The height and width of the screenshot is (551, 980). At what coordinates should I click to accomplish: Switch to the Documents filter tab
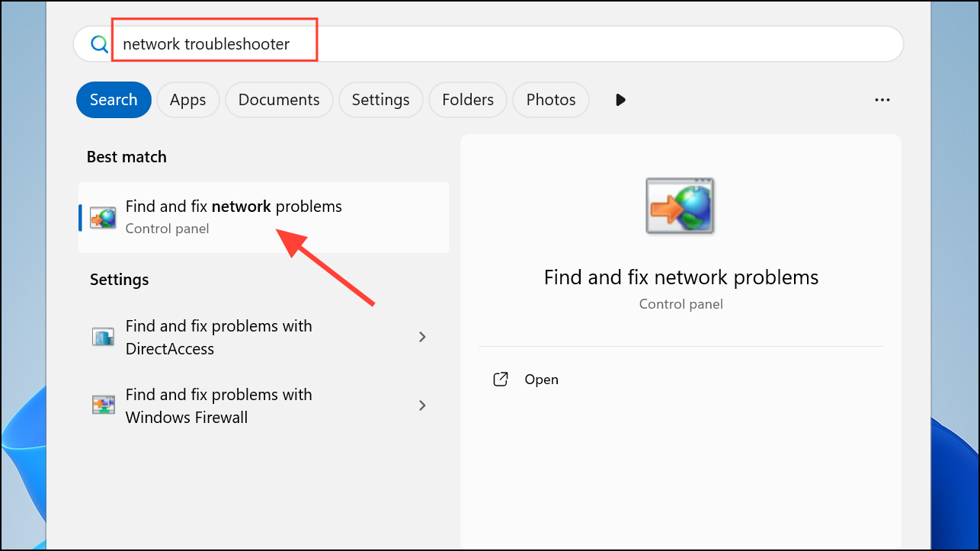(279, 100)
